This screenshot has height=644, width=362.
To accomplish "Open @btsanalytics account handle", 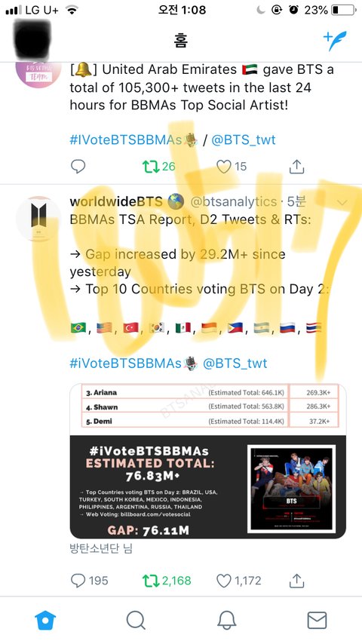I will coord(233,201).
